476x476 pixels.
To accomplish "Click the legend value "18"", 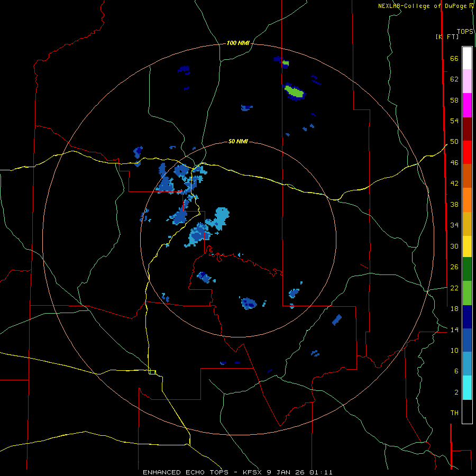I will tap(454, 309).
